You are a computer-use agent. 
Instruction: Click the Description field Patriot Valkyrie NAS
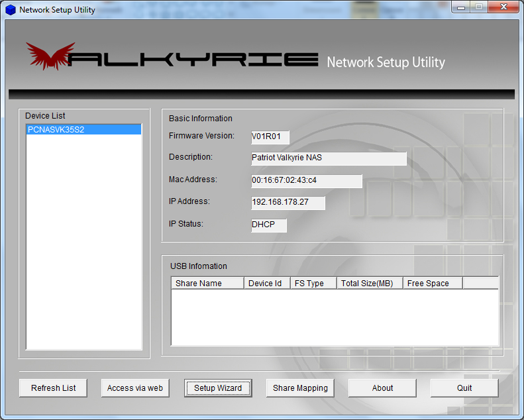[x=329, y=158]
